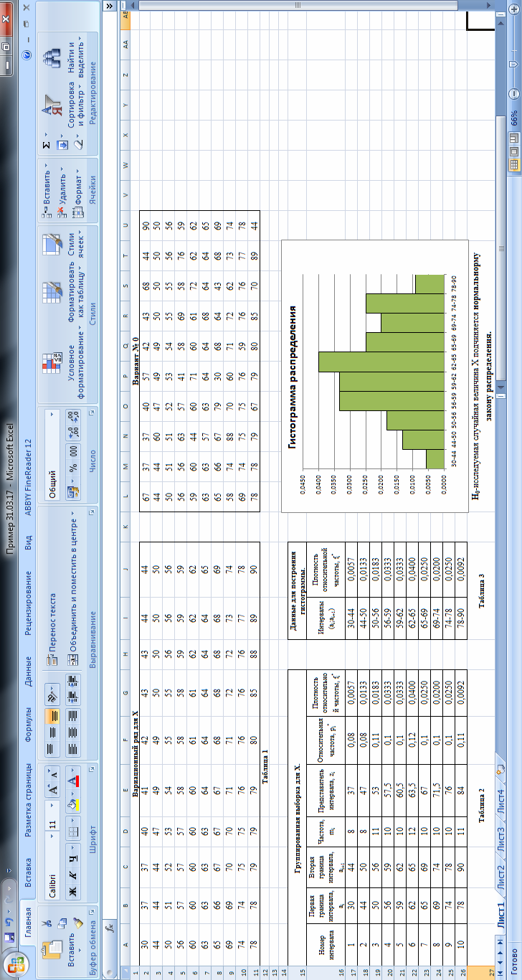Expand the Стили ячеек gallery

[61, 244]
